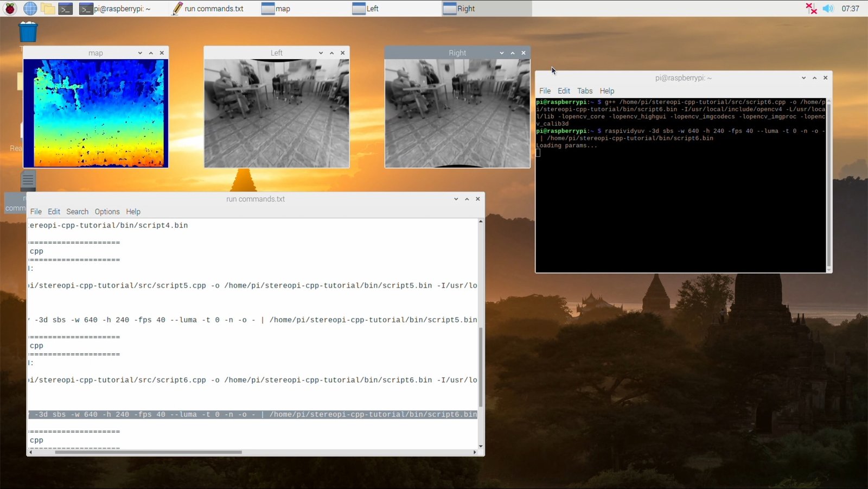
Task: Launch the web browser globe icon
Action: click(x=30, y=8)
